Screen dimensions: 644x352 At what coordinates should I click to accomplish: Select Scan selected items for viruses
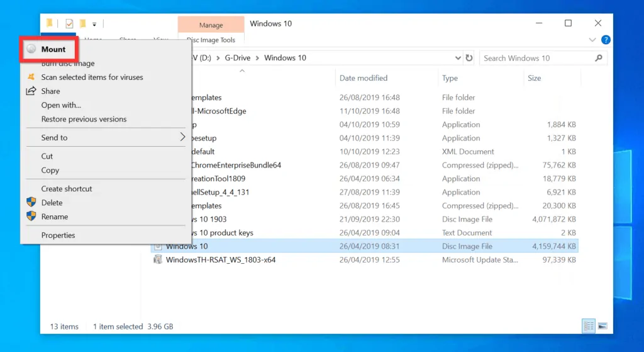click(x=92, y=77)
